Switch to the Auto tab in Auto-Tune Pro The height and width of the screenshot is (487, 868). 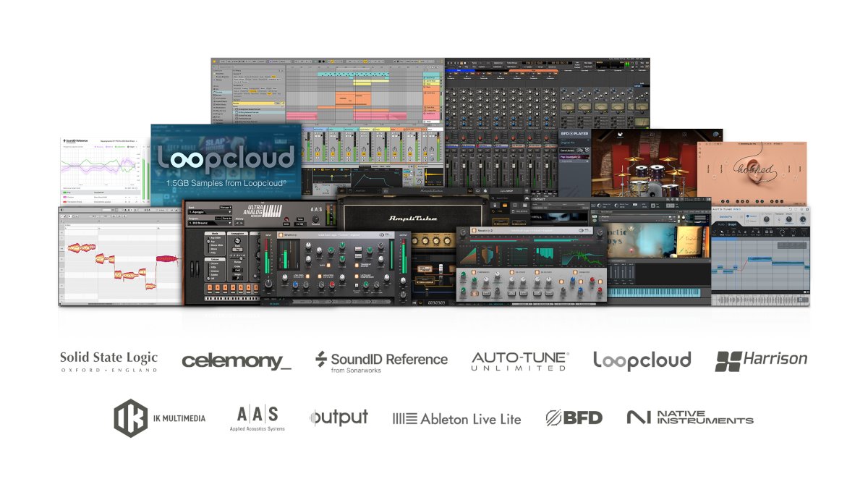coord(720,224)
